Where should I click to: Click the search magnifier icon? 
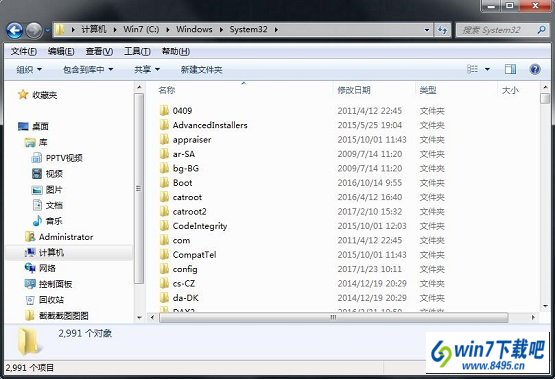pyautogui.click(x=542, y=30)
